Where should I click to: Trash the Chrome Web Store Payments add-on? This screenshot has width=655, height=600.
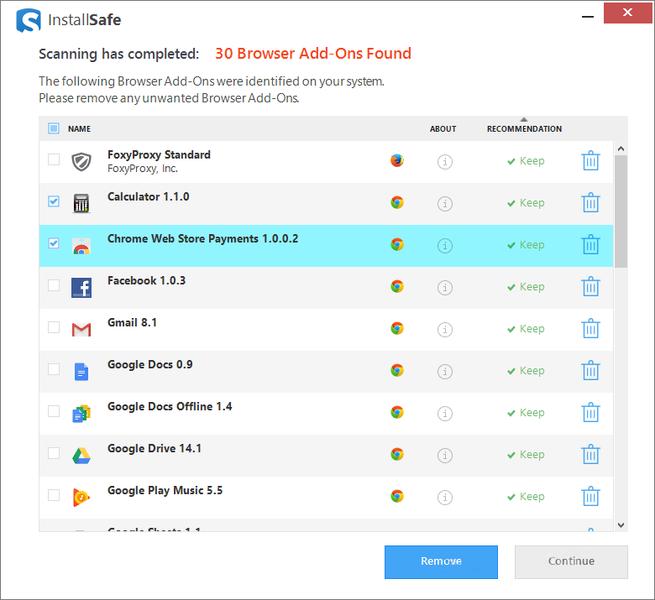(x=590, y=244)
